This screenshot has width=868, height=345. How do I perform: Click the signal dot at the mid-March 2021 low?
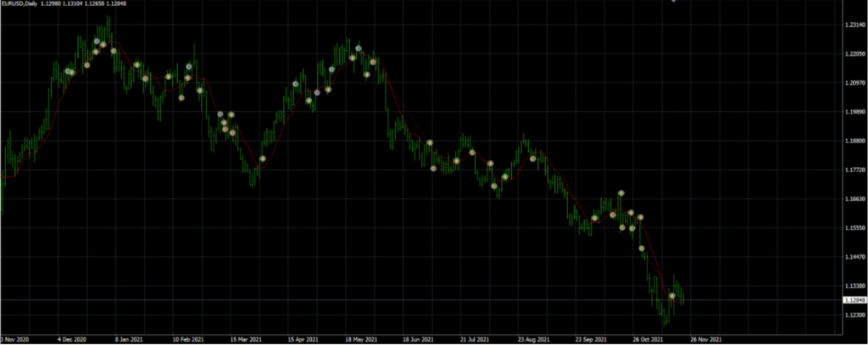point(263,159)
